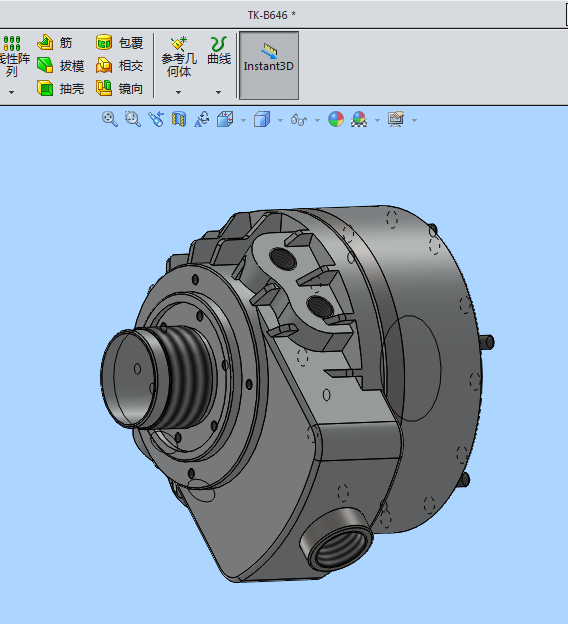
Task: Select the Intersect (相交) feature tool
Action: pyautogui.click(x=119, y=65)
